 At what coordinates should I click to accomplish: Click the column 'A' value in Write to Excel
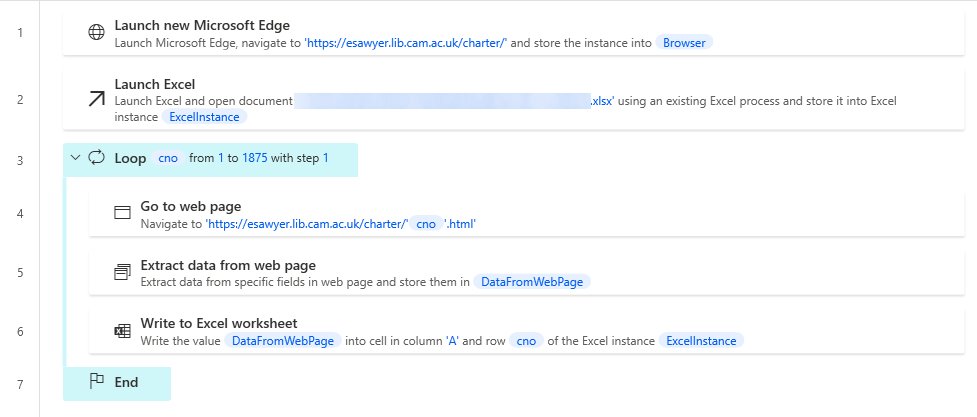click(452, 341)
